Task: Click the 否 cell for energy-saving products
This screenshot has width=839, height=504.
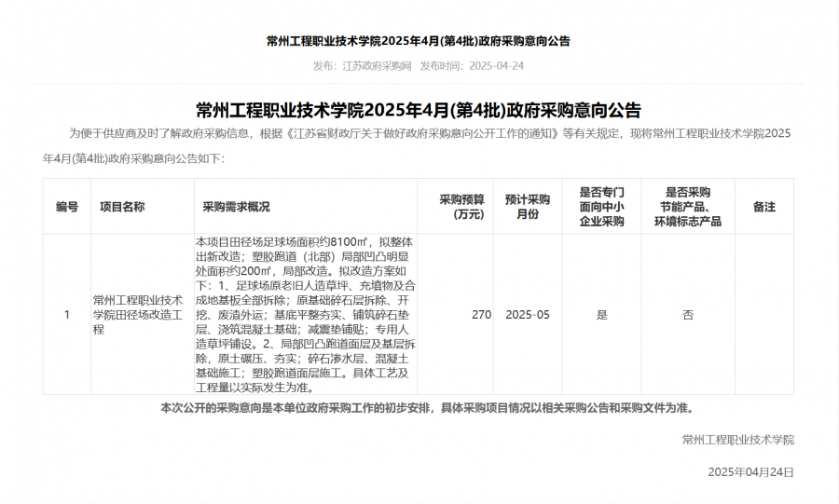Action: pos(688,315)
